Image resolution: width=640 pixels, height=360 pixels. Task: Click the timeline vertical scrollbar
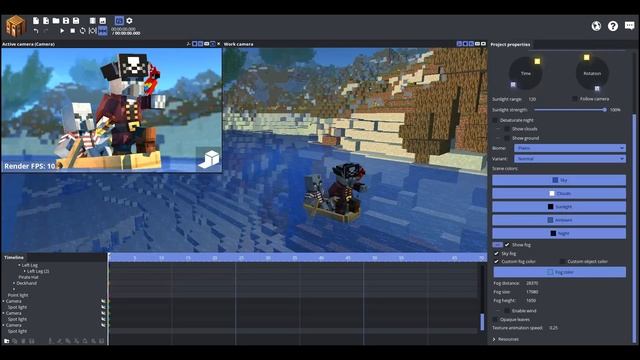click(482, 322)
